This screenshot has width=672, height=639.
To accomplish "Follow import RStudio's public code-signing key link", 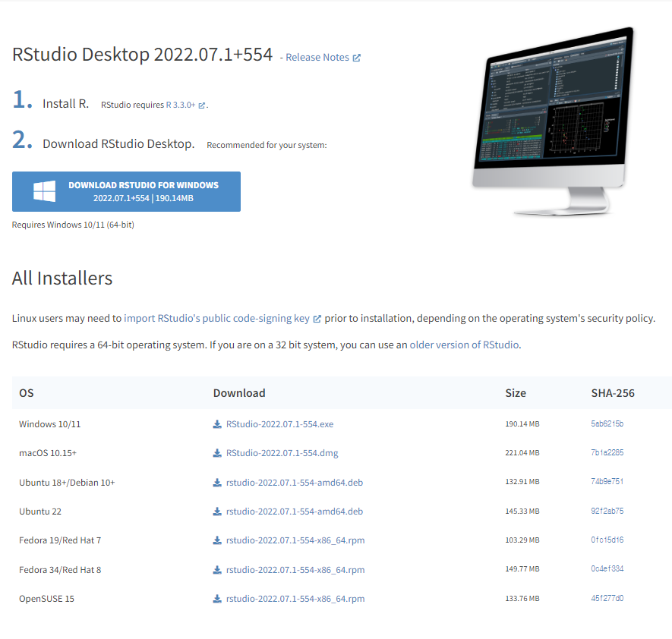I will coord(216,319).
